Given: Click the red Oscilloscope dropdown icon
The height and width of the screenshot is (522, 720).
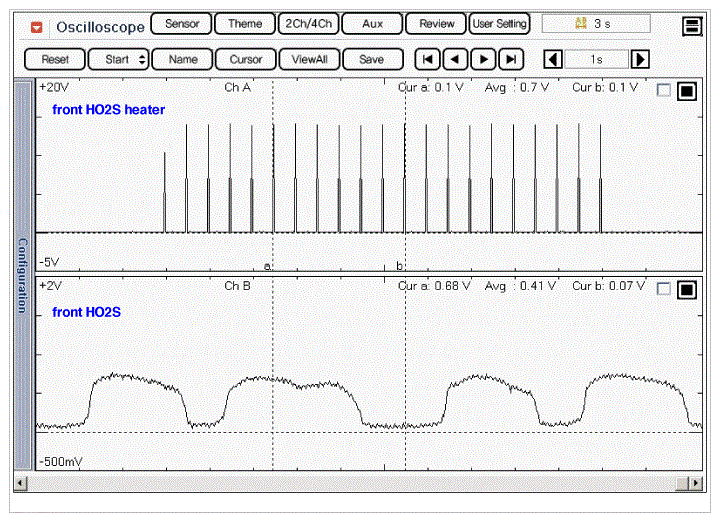Looking at the screenshot, I should click(x=37, y=26).
